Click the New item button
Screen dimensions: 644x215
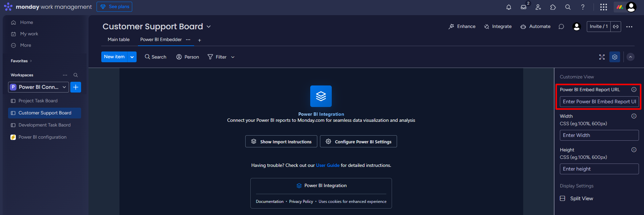(114, 57)
